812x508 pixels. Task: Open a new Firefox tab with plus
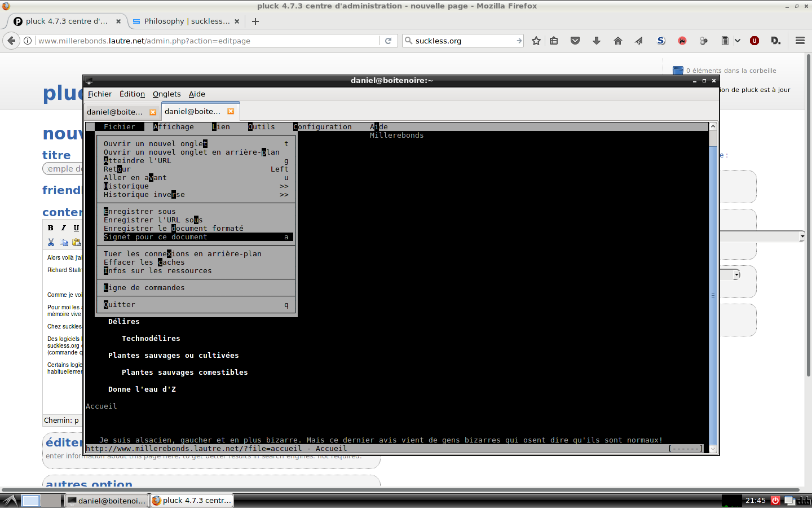(x=255, y=21)
